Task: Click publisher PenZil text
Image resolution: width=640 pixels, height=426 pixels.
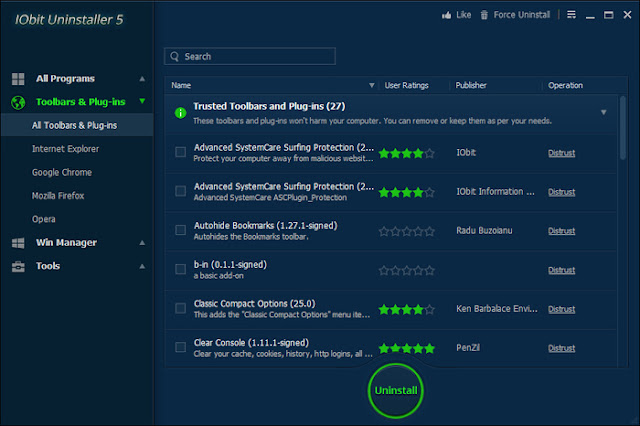Action: point(468,348)
